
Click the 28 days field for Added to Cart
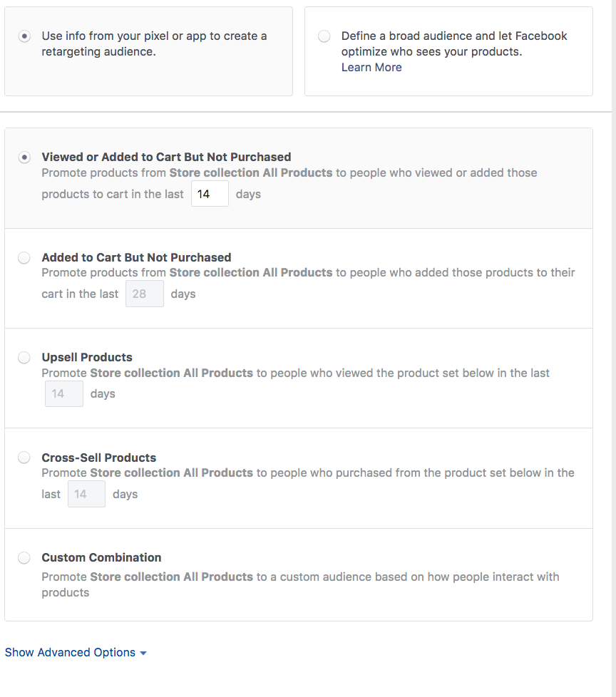coord(145,294)
